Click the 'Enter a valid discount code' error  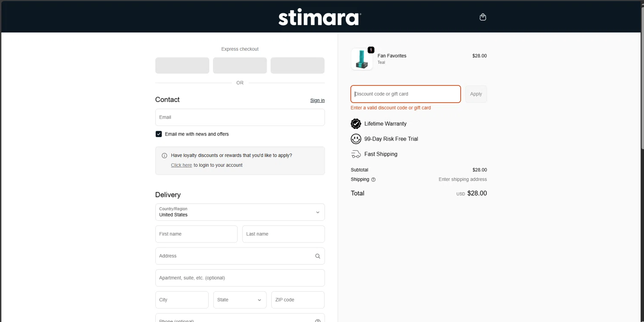pyautogui.click(x=391, y=108)
